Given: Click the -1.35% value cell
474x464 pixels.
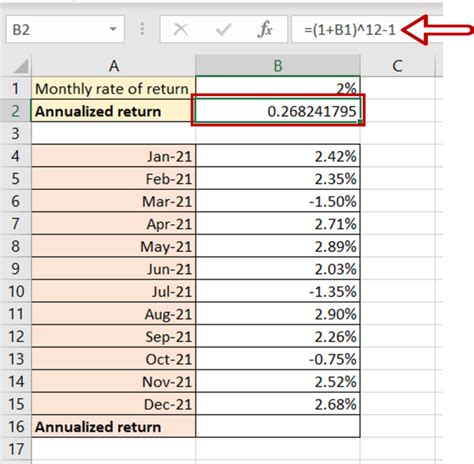Looking at the screenshot, I should (x=278, y=291).
